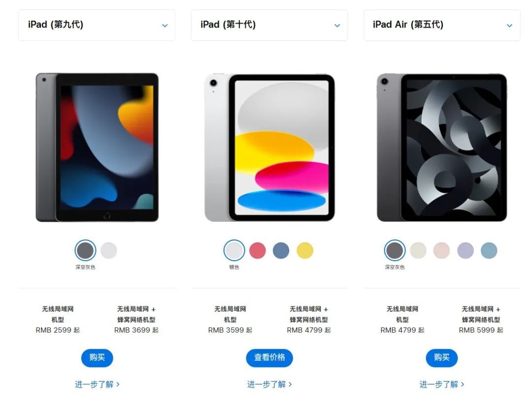Image resolution: width=532 pixels, height=403 pixels.
Task: Pick the starlight color for iPad Air
Action: [418, 250]
